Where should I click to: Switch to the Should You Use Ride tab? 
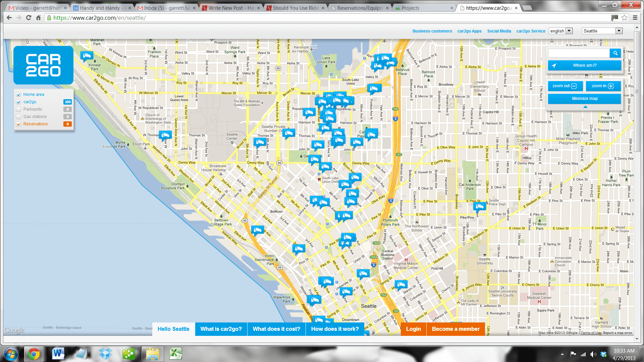pos(295,8)
